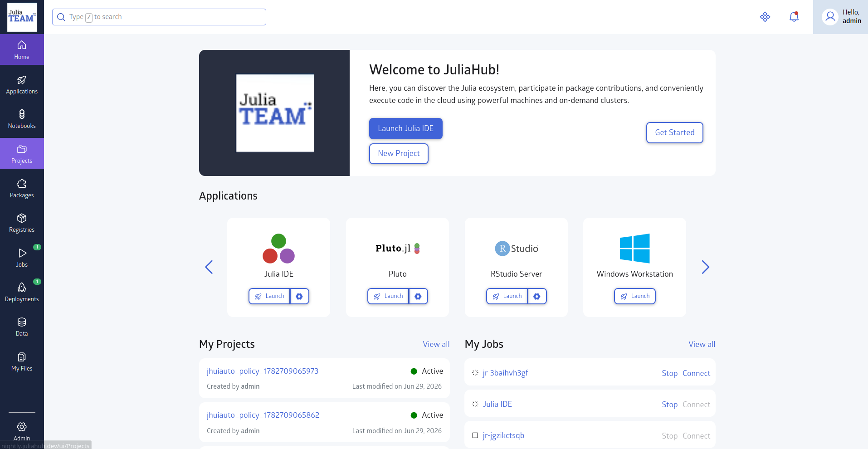Select Jobs in the sidebar menu
868x449 pixels.
pos(22,258)
